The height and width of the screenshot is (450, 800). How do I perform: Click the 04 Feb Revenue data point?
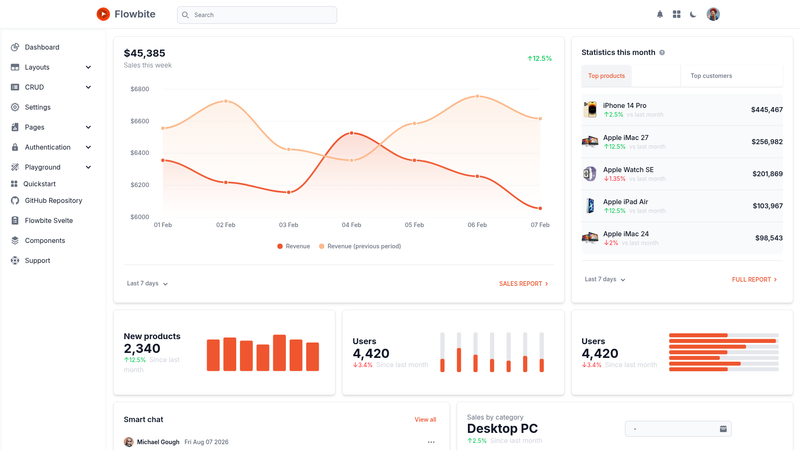pyautogui.click(x=351, y=133)
